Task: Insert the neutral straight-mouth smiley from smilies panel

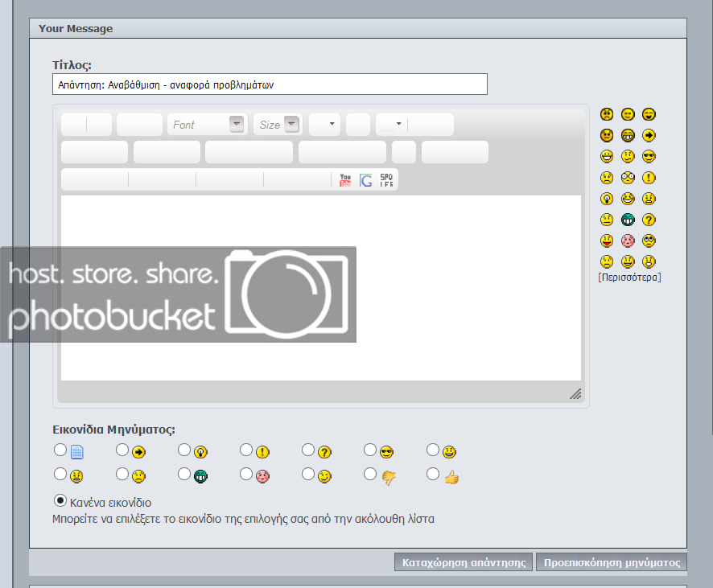Action: (607, 220)
